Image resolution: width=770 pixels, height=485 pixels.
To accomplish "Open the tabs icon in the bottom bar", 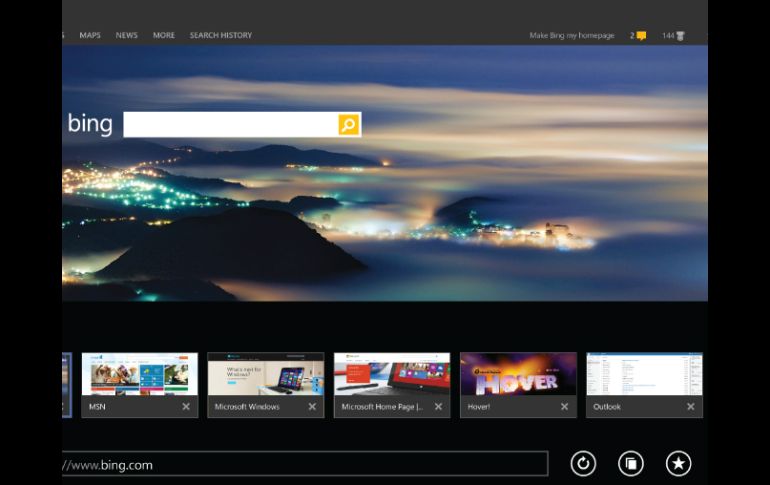I will click(631, 463).
